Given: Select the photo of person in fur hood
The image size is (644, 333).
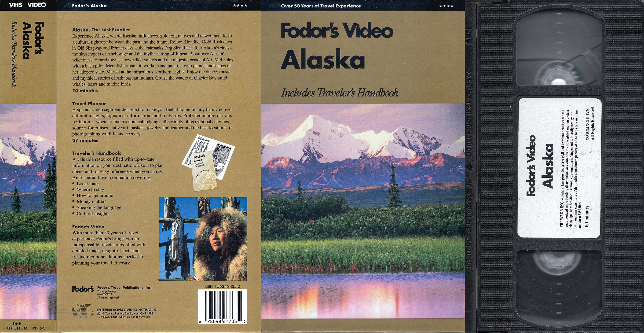Looking at the screenshot, I should pyautogui.click(x=203, y=239).
